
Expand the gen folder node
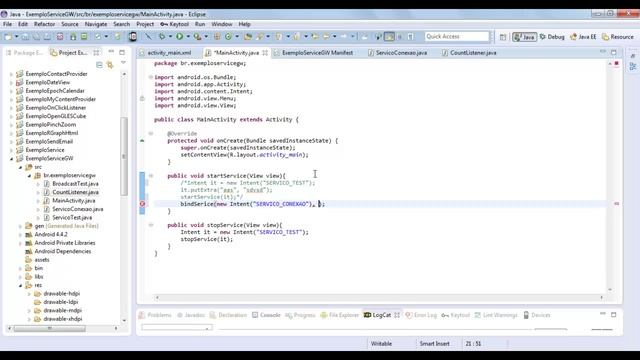(x=20, y=226)
